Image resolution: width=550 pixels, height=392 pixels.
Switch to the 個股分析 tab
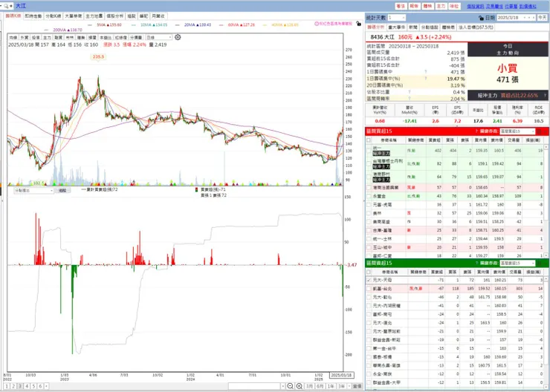tap(115, 16)
